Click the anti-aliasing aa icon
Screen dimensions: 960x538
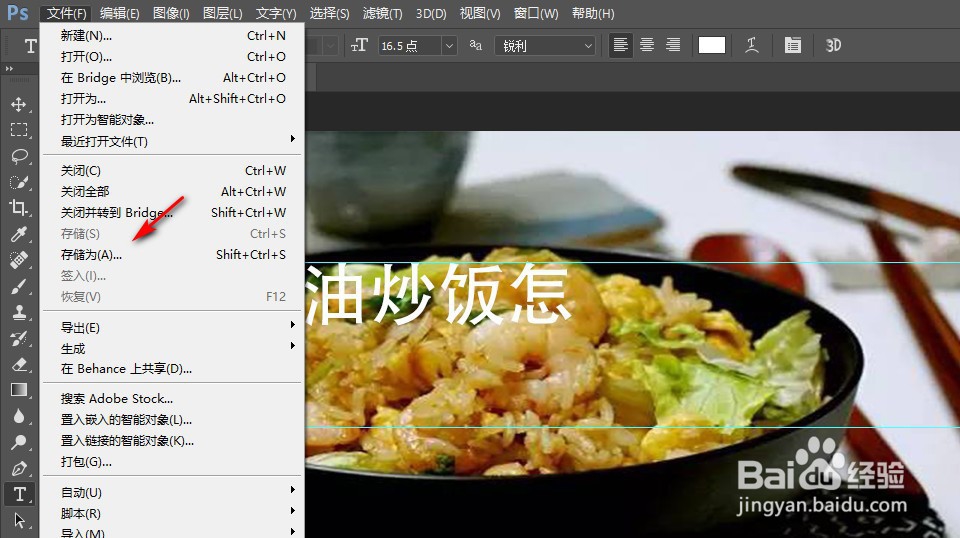(476, 45)
